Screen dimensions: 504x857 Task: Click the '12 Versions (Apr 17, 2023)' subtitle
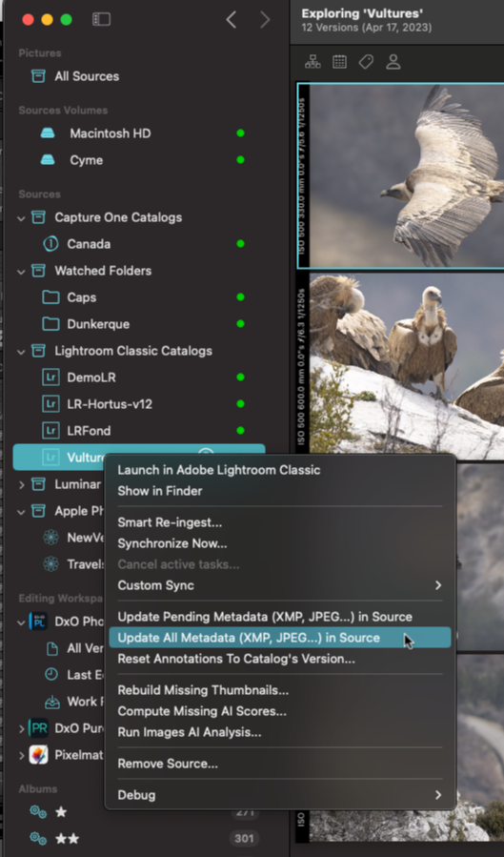click(x=367, y=28)
